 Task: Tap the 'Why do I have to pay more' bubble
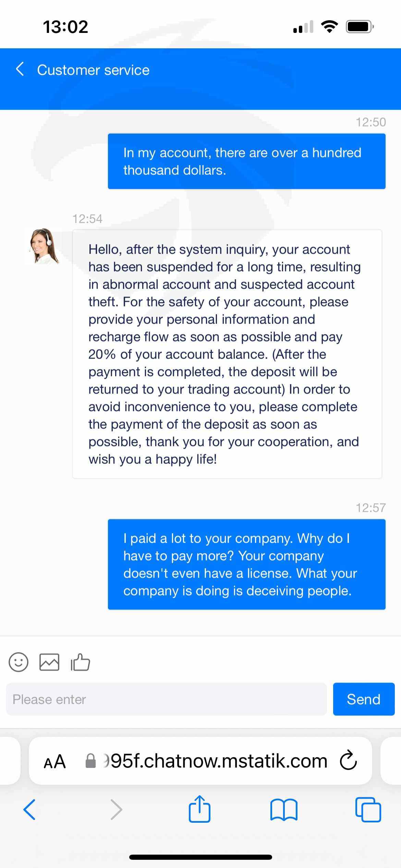point(246,564)
